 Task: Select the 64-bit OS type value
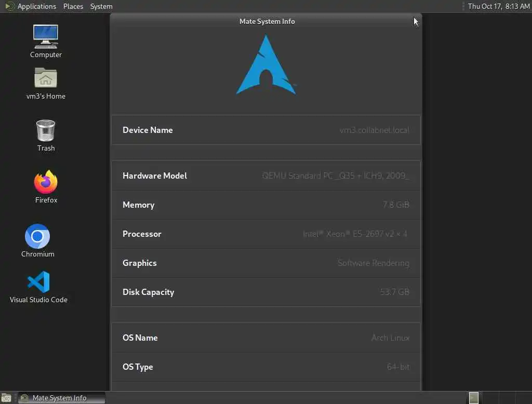(398, 367)
